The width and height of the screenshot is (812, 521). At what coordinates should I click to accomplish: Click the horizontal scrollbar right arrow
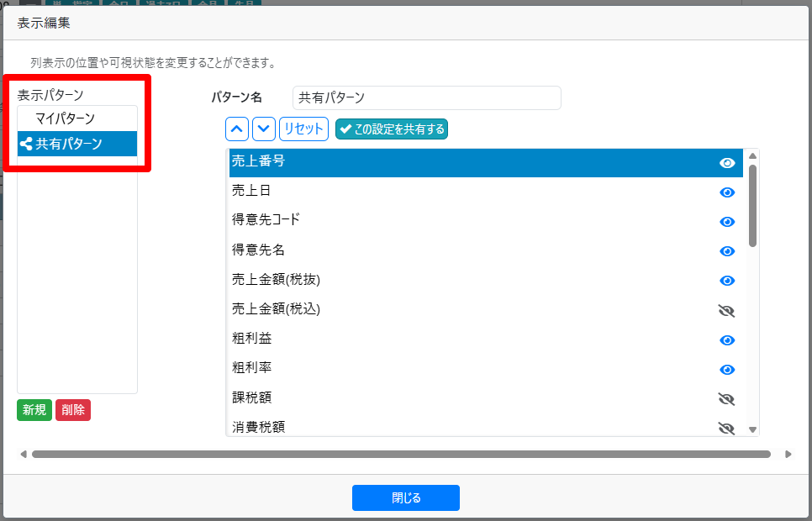click(788, 455)
